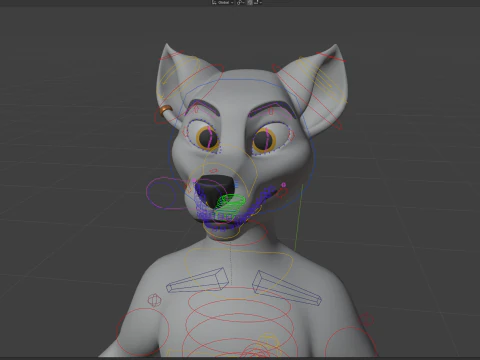This screenshot has width=480, height=360.
Task: Select the blue box shoulder control on right
Action: 287,288
